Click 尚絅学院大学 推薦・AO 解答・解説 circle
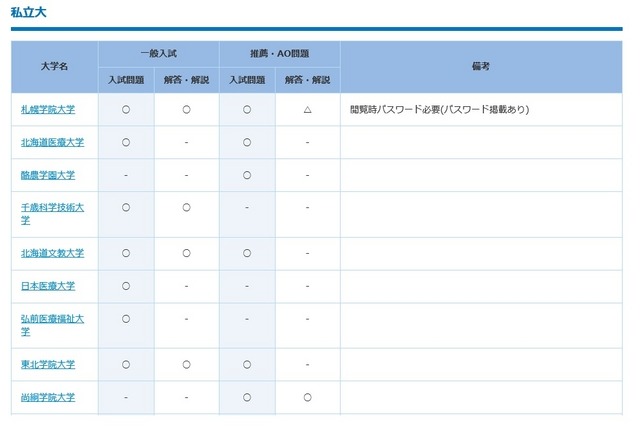The height and width of the screenshot is (427, 640). pos(308,397)
